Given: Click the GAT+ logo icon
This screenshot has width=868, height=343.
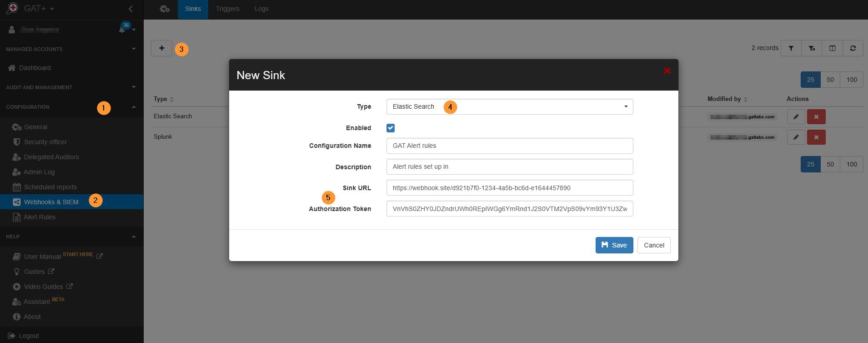Looking at the screenshot, I should [12, 8].
